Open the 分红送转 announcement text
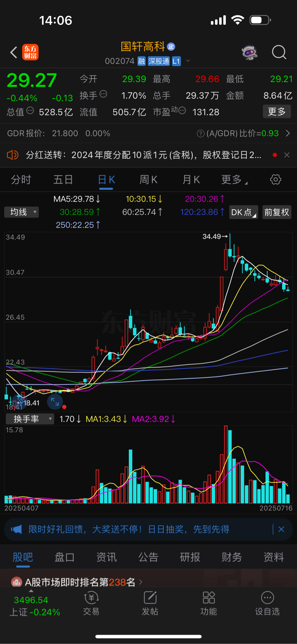Screen dimensions: 297x644 tap(143, 155)
